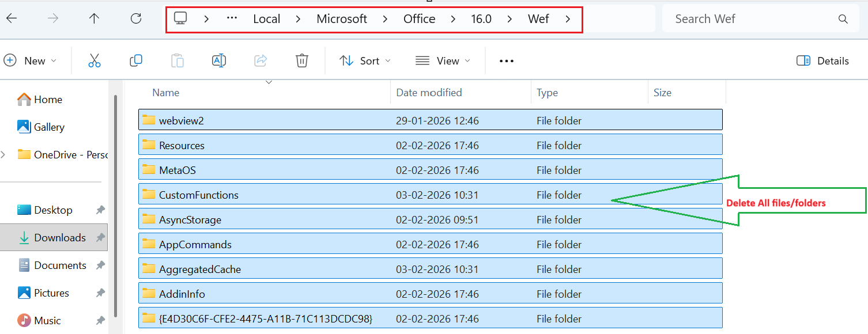Navigate to Local in the breadcrumb
868x334 pixels.
(x=267, y=19)
